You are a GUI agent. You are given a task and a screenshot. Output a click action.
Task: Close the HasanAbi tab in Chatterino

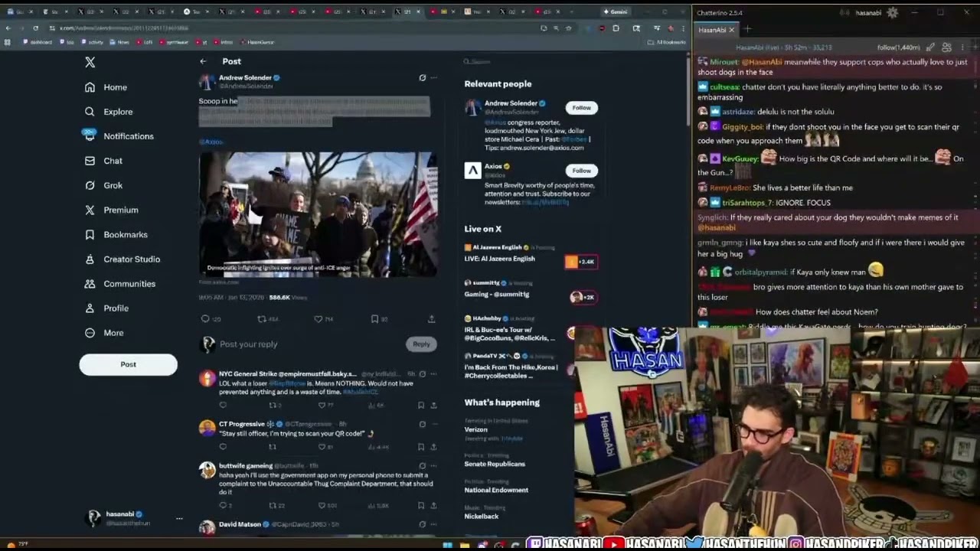tap(731, 30)
